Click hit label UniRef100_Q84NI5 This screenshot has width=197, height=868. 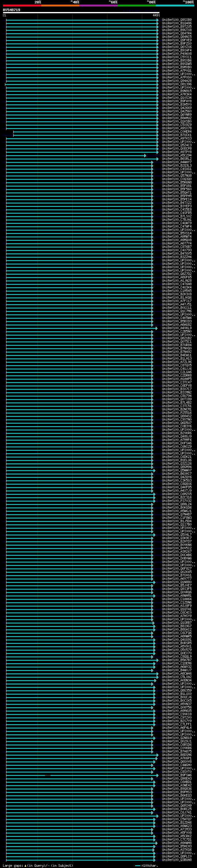click(177, 37)
